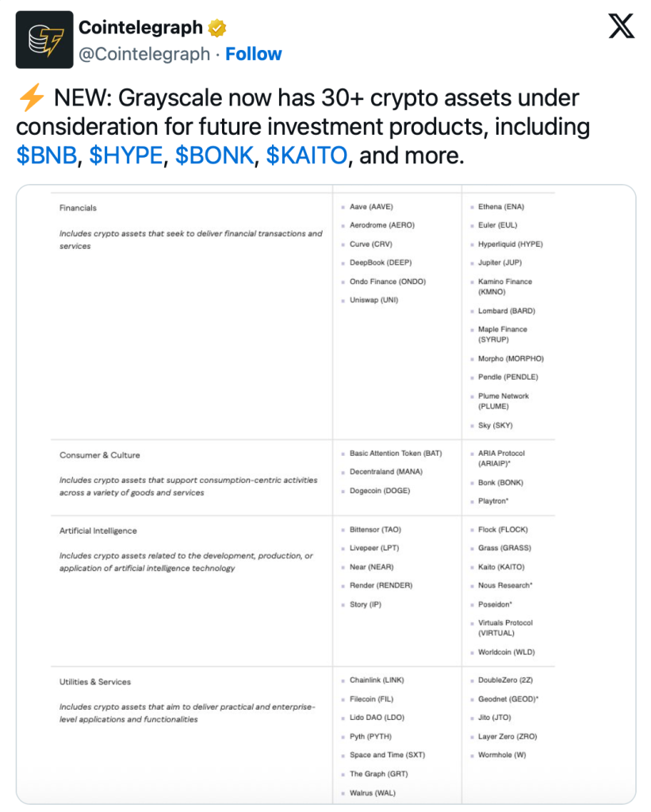
Task: Click the Chainlink (LINK) list entry
Action: (x=377, y=680)
